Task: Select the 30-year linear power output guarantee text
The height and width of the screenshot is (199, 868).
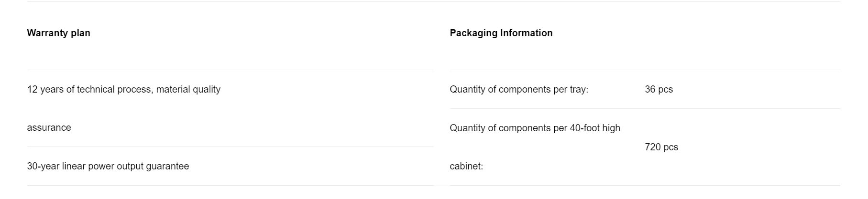Action: click(x=108, y=167)
